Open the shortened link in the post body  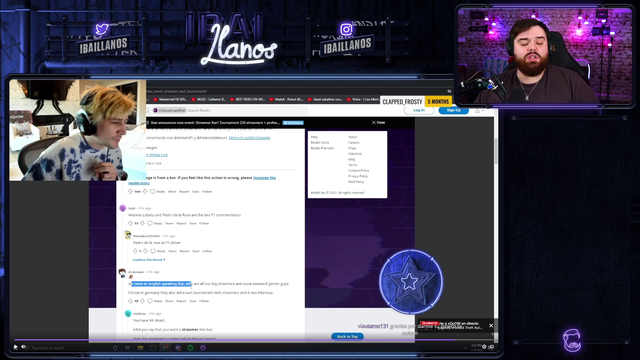[x=249, y=138]
